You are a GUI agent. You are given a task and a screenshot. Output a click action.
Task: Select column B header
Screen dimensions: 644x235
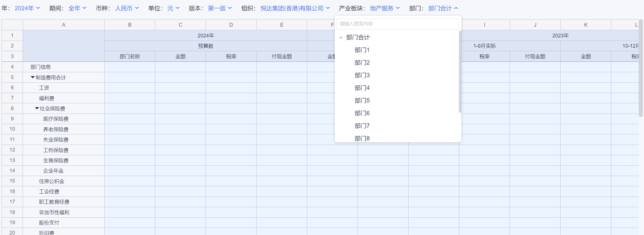tap(130, 25)
